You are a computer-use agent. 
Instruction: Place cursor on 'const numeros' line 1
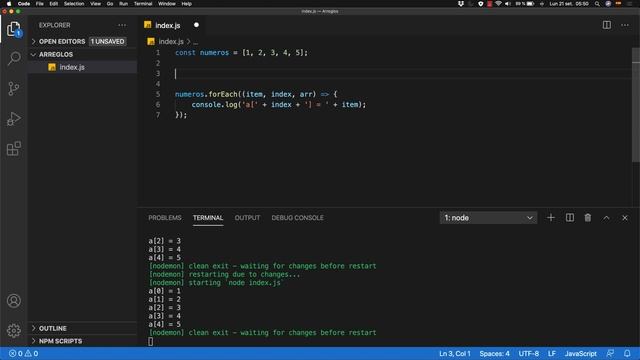point(202,53)
